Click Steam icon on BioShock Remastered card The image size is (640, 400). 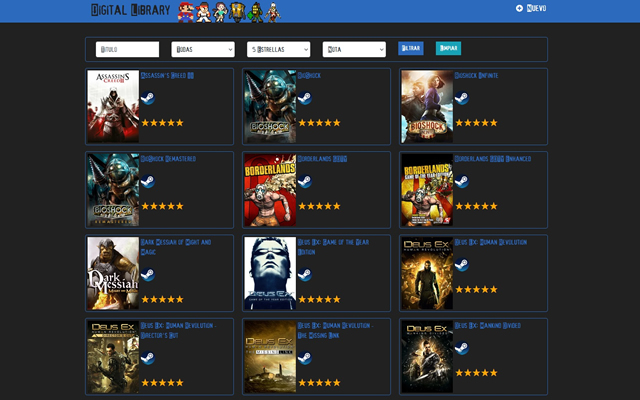pos(148,181)
